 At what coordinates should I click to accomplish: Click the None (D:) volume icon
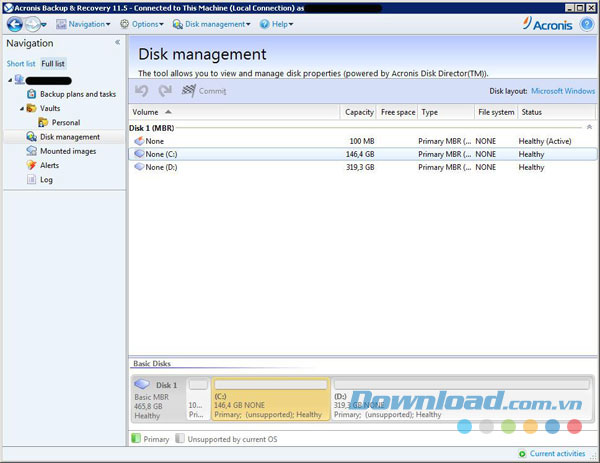[x=139, y=167]
